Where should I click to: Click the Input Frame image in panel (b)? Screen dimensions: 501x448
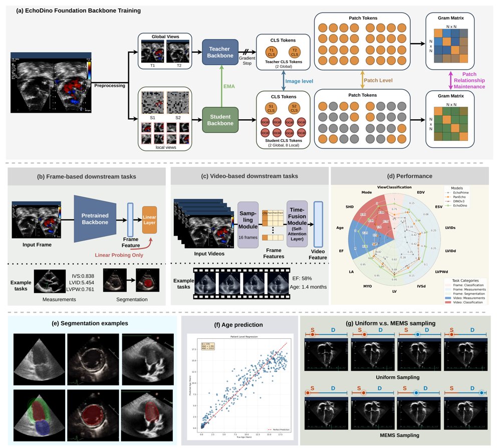tap(37, 220)
